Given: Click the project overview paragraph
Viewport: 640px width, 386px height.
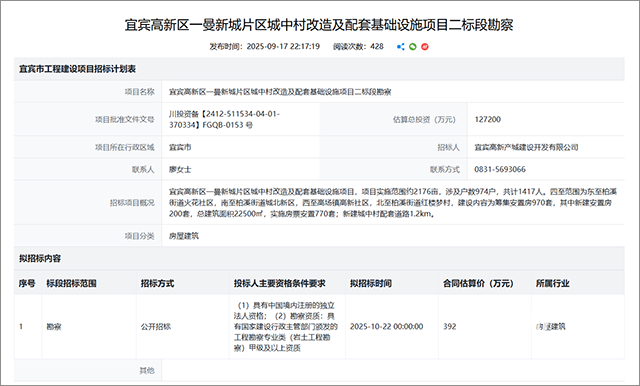Looking at the screenshot, I should pos(393,203).
